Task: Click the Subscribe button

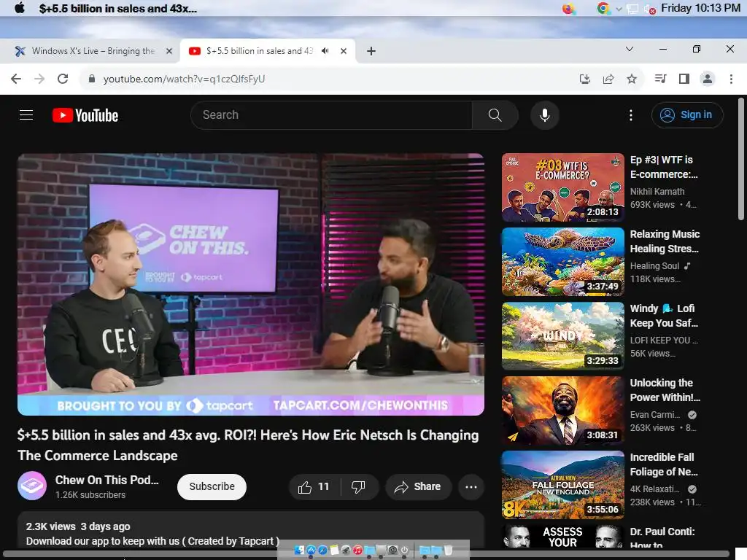Action: pos(212,486)
